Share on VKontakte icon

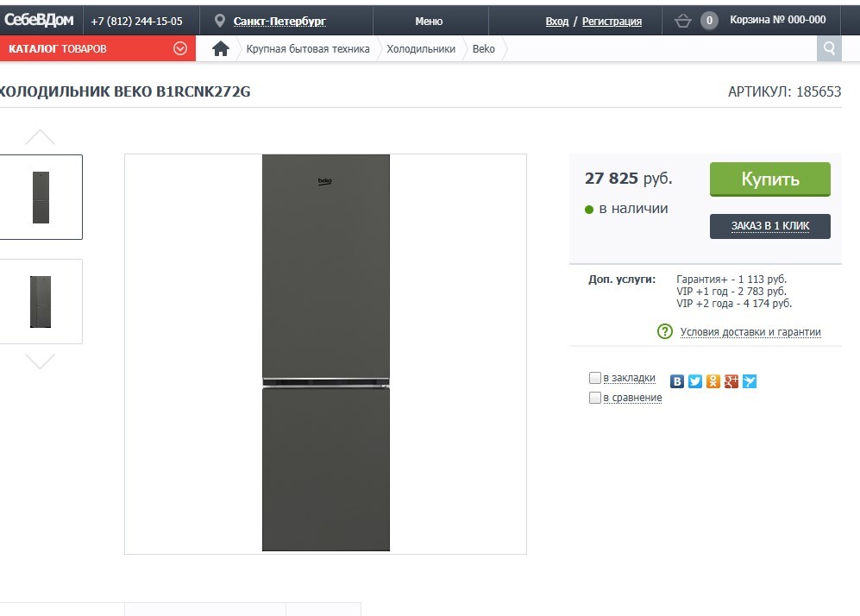[x=677, y=380]
